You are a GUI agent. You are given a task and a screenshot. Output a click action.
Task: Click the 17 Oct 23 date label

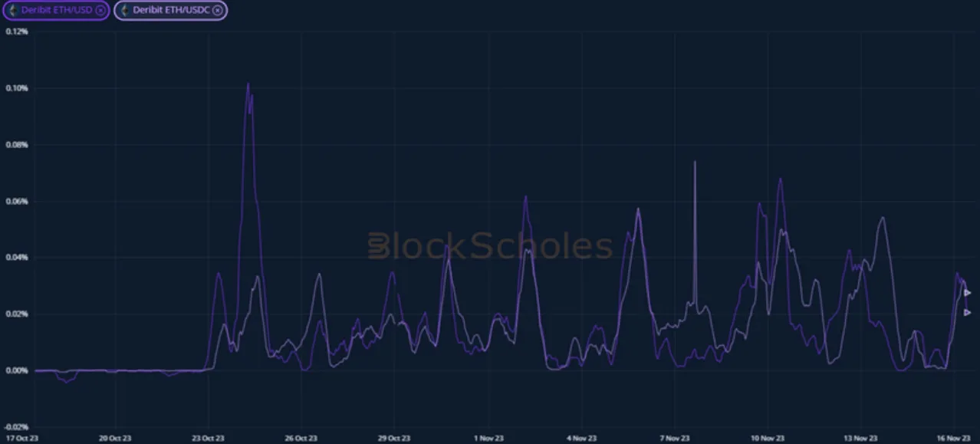pyautogui.click(x=21, y=439)
